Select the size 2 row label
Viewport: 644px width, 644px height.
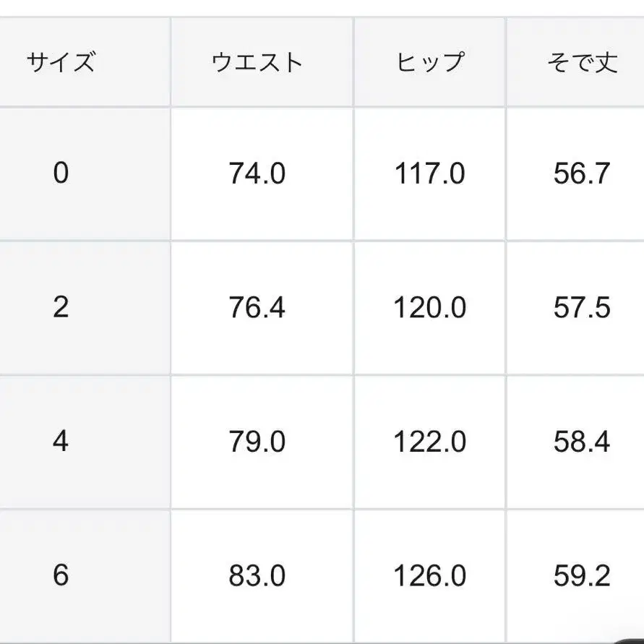point(61,308)
